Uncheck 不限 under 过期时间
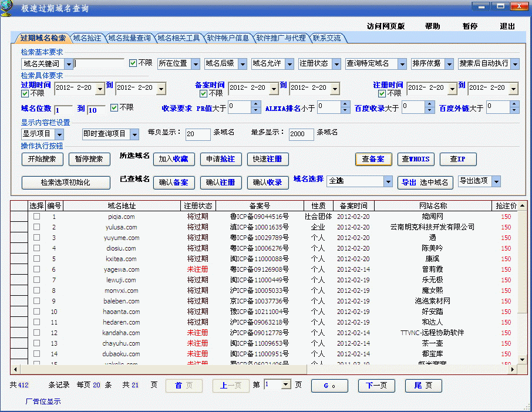The width and height of the screenshot is (532, 412). tap(25, 93)
